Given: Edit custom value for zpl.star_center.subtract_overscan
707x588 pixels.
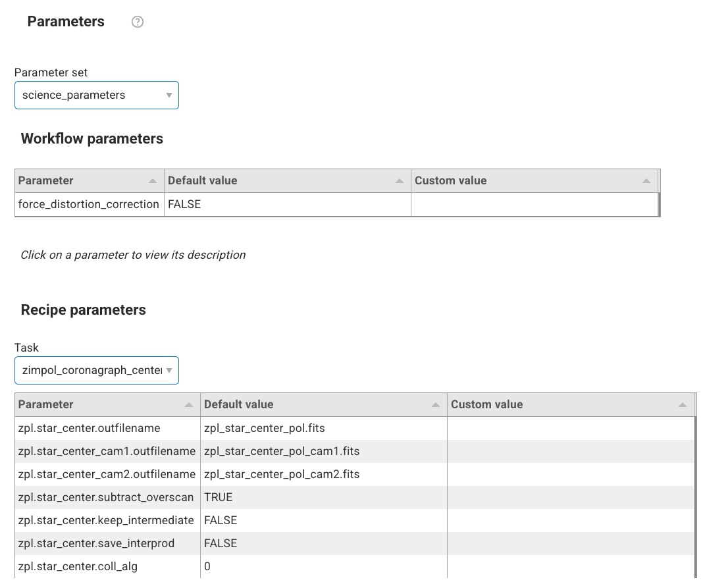Looking at the screenshot, I should pyautogui.click(x=570, y=497).
